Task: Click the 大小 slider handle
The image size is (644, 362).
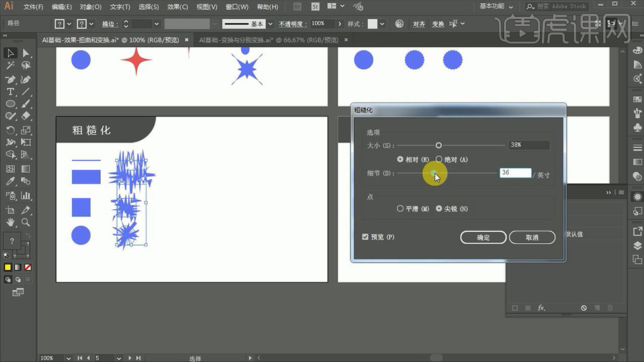Action: click(438, 146)
